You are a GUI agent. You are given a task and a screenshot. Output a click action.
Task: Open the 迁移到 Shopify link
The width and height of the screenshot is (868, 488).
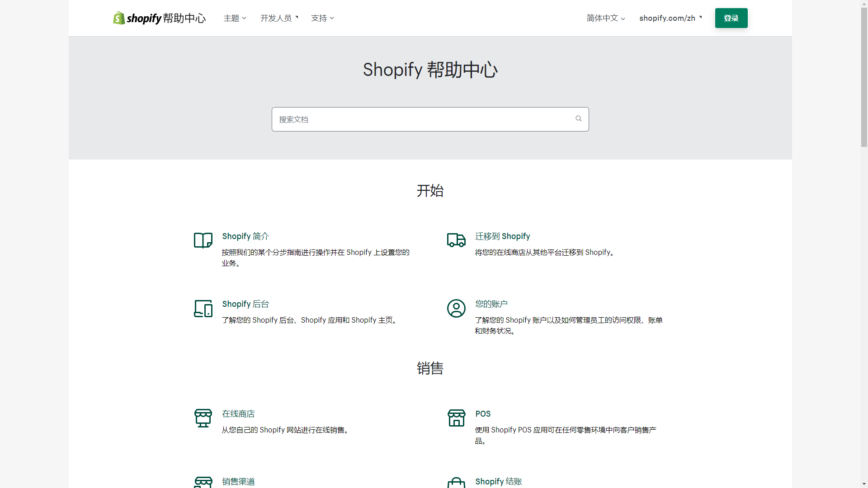pyautogui.click(x=502, y=236)
